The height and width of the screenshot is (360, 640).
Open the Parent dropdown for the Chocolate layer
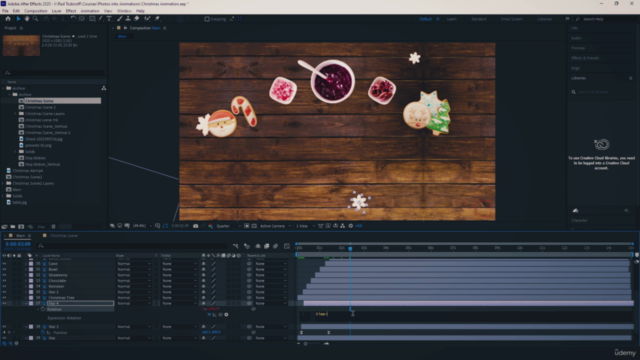pos(271,281)
